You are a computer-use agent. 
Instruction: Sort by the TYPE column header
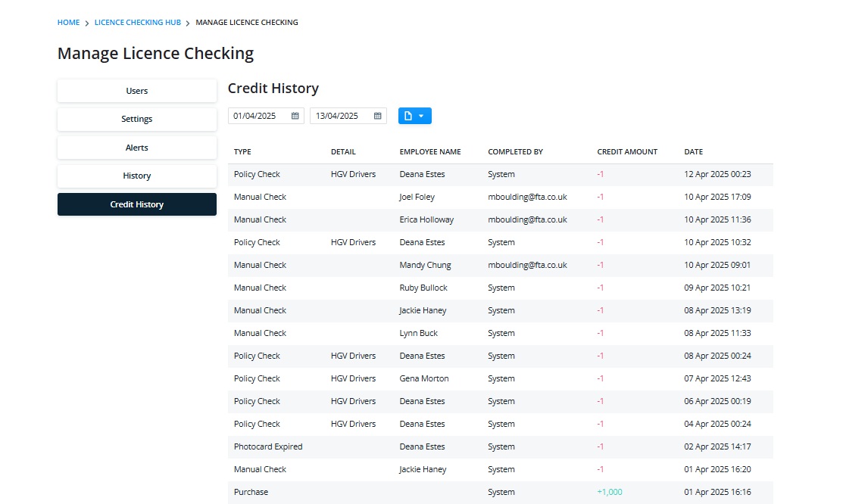point(243,152)
